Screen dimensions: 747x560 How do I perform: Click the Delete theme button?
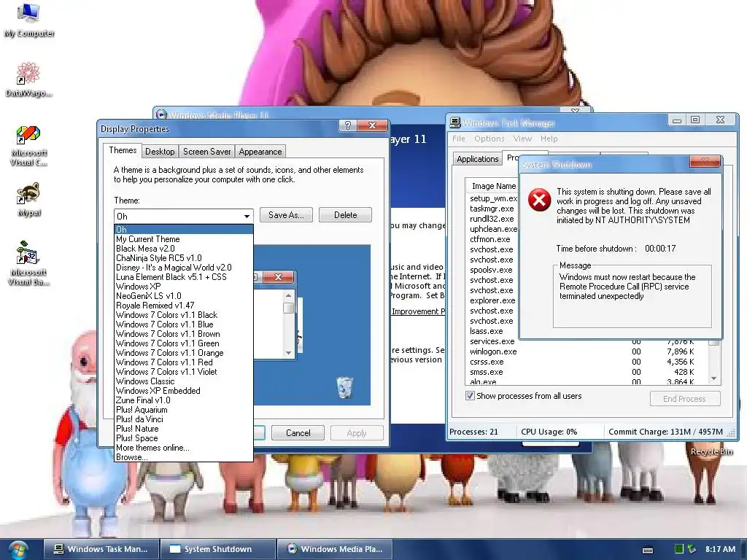pos(345,215)
